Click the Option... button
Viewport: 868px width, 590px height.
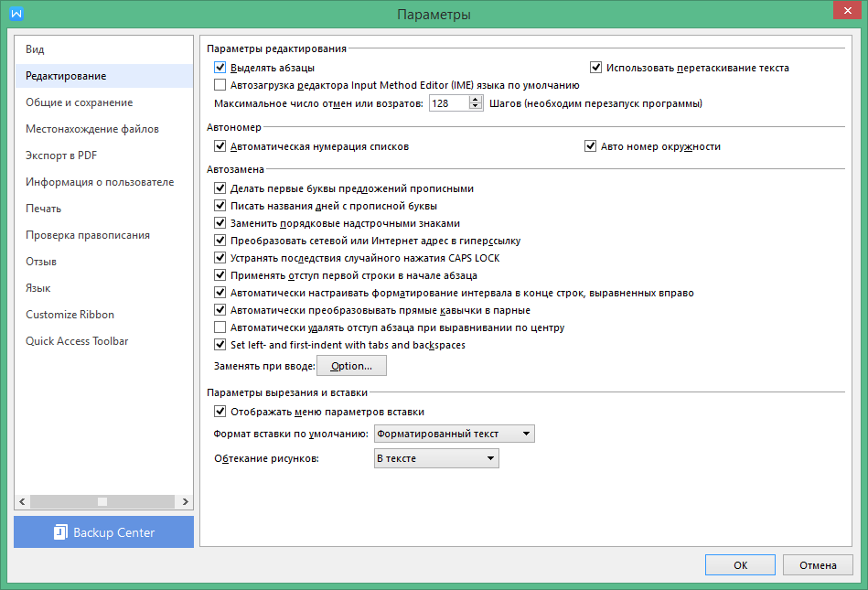(x=351, y=366)
